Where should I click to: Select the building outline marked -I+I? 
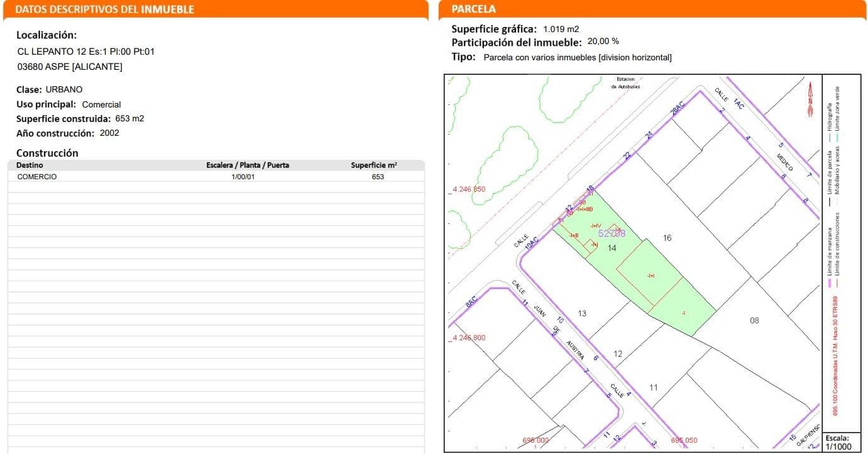[651, 275]
